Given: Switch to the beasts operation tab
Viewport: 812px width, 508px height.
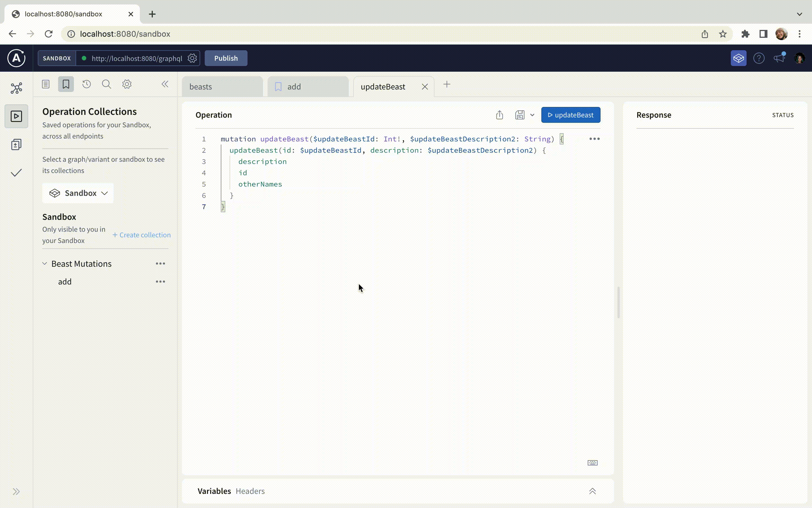Looking at the screenshot, I should (222, 87).
